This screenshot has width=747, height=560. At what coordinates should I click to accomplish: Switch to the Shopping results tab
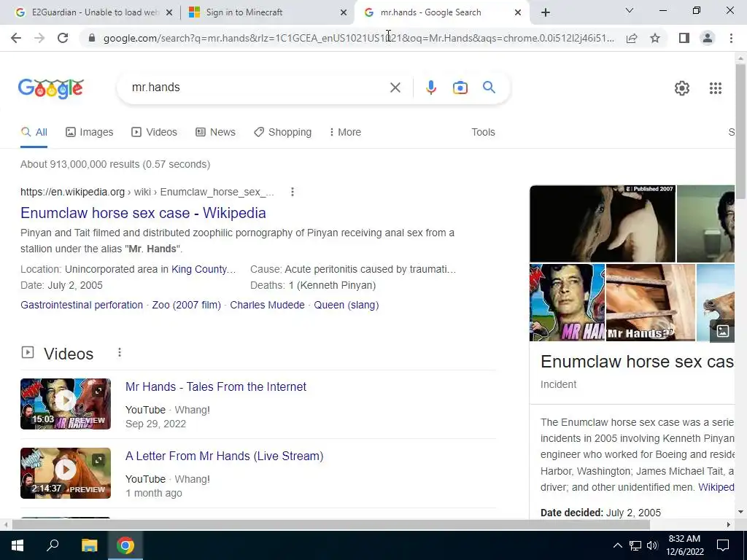pos(282,133)
